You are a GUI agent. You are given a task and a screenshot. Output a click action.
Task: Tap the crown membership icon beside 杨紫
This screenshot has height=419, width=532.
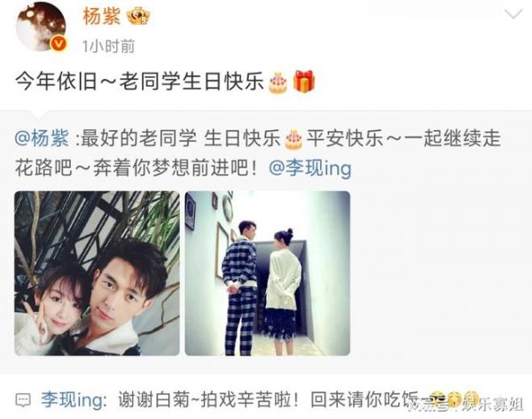(138, 16)
